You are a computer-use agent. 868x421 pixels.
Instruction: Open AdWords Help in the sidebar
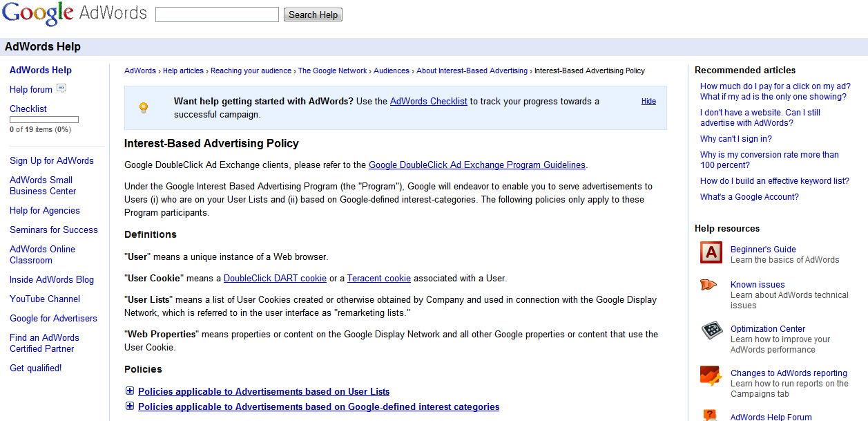(41, 70)
